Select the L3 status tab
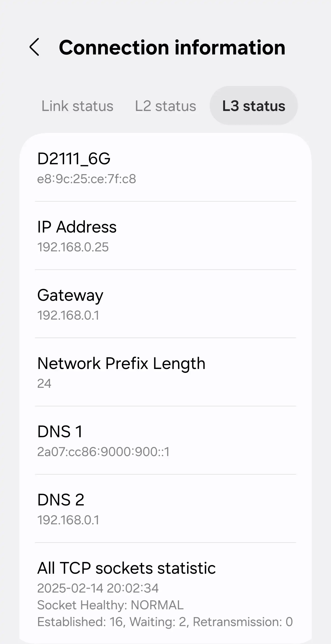331x644 pixels. pos(254,106)
